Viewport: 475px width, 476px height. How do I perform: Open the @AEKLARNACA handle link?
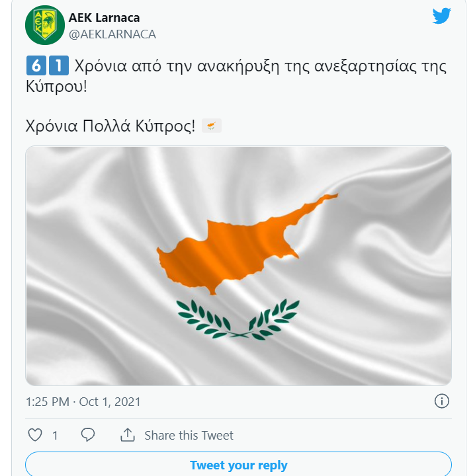coord(112,34)
